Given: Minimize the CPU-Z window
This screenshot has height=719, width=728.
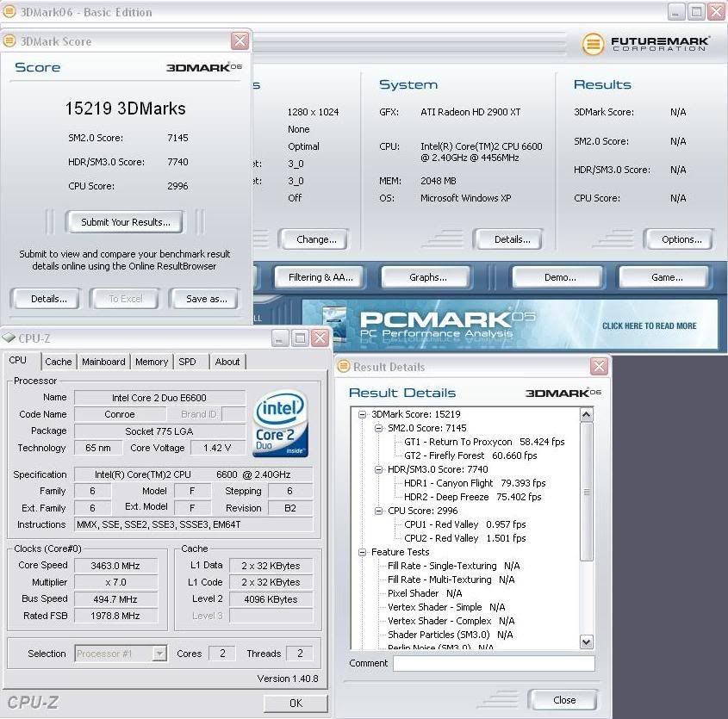Looking at the screenshot, I should pyautogui.click(x=280, y=338).
